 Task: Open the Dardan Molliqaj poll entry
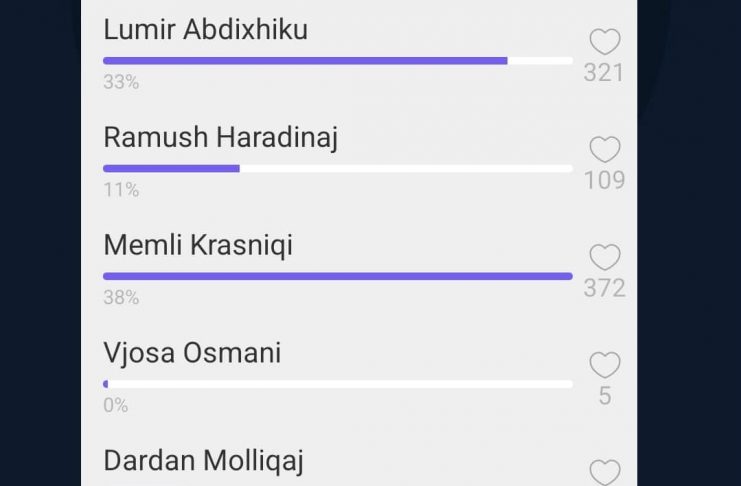(203, 460)
